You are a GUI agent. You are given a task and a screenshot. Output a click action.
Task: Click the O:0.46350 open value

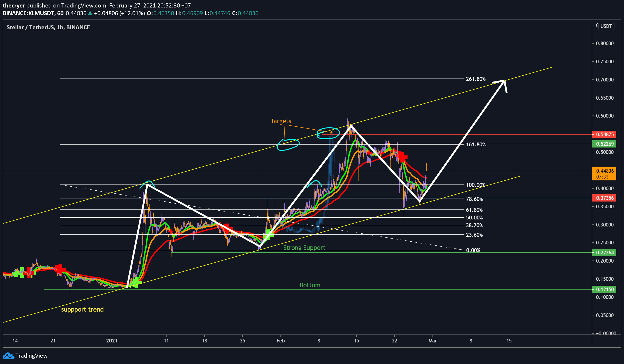pos(160,13)
